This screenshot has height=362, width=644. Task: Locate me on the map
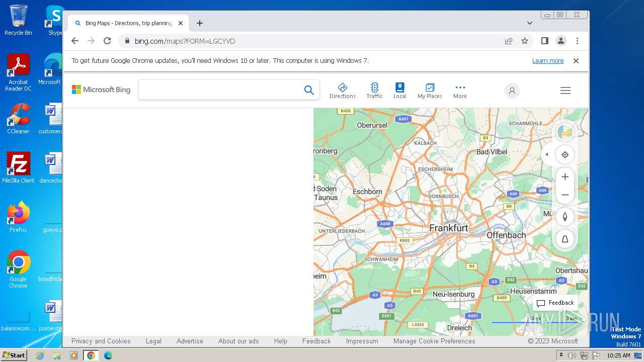coord(565,155)
